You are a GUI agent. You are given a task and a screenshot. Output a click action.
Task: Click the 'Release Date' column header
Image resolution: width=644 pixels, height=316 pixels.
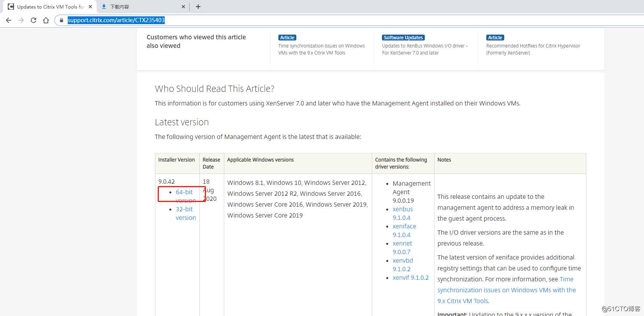[x=211, y=163]
